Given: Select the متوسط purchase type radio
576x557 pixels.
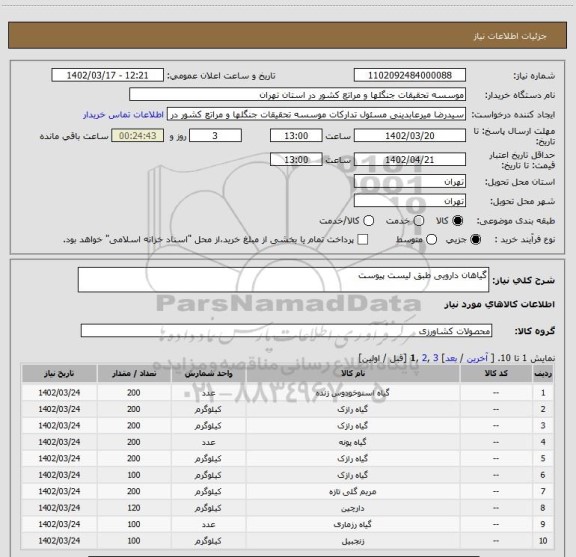Looking at the screenshot, I should [431, 240].
